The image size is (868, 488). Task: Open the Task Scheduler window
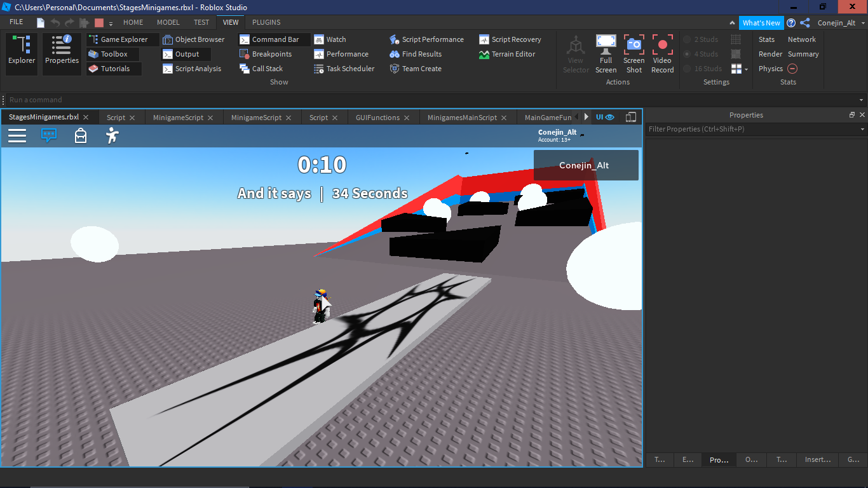(x=344, y=69)
